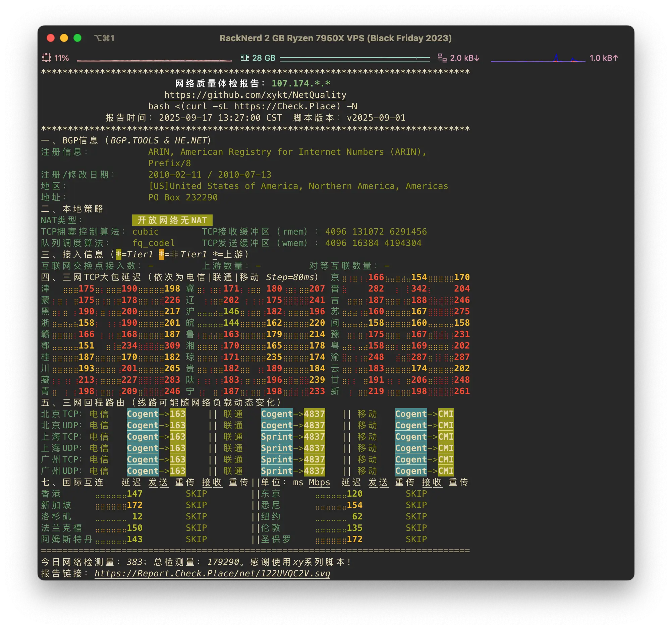Click the 洛杉矶 latency 12
672x630 pixels.
coord(137,516)
